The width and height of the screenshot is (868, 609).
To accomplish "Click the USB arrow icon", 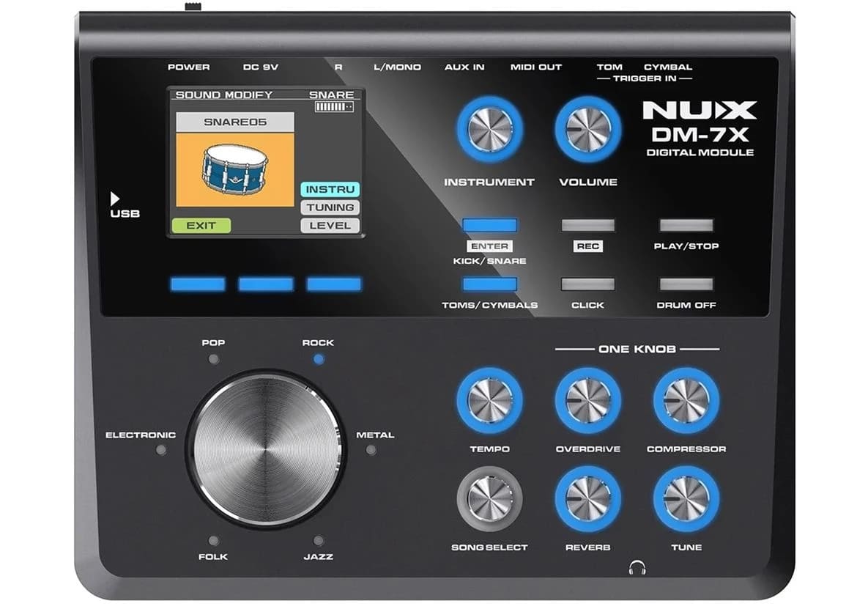I will [115, 198].
